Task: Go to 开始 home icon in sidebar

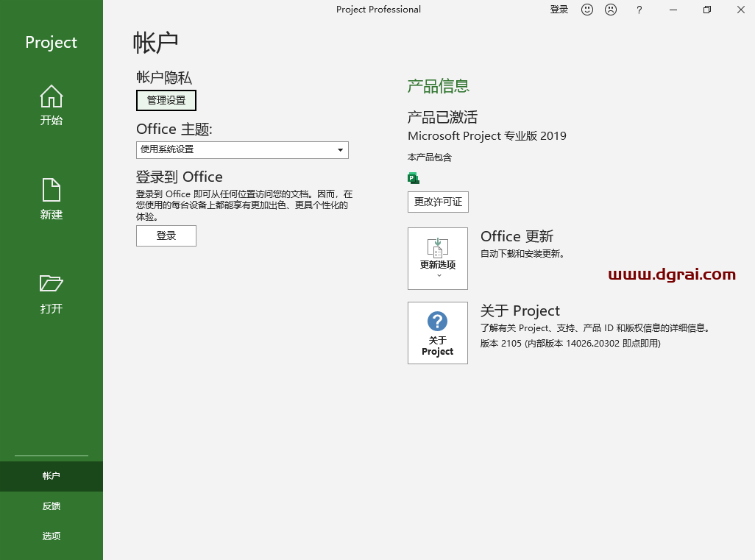Action: (51, 96)
